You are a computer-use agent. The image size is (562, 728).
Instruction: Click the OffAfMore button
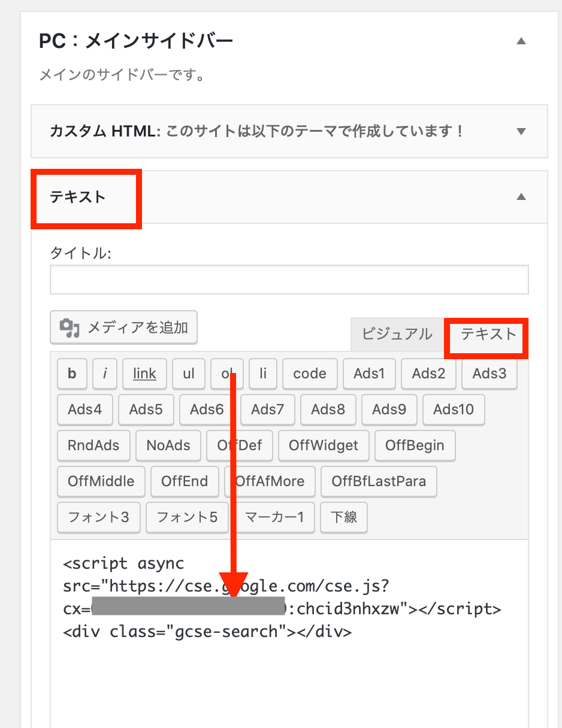point(270,481)
